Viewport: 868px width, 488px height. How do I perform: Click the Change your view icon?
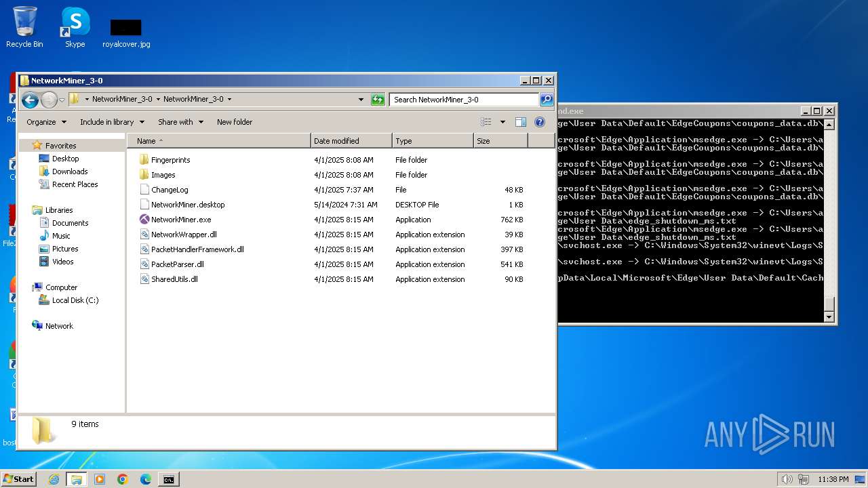(486, 122)
